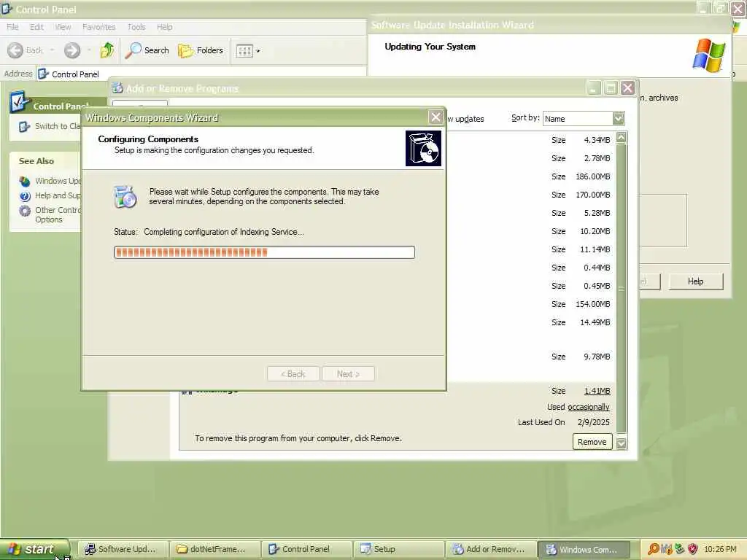Click the magnifier tray icon
Image resolution: width=747 pixels, height=560 pixels.
654,550
